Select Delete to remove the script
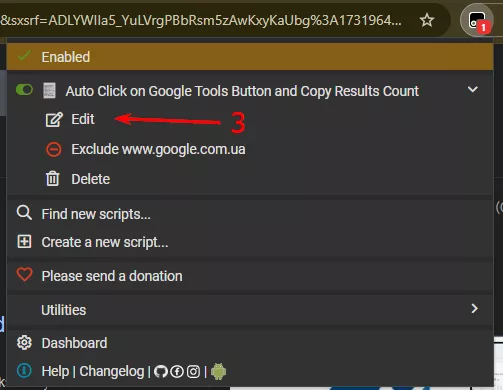The image size is (503, 390). 91,179
